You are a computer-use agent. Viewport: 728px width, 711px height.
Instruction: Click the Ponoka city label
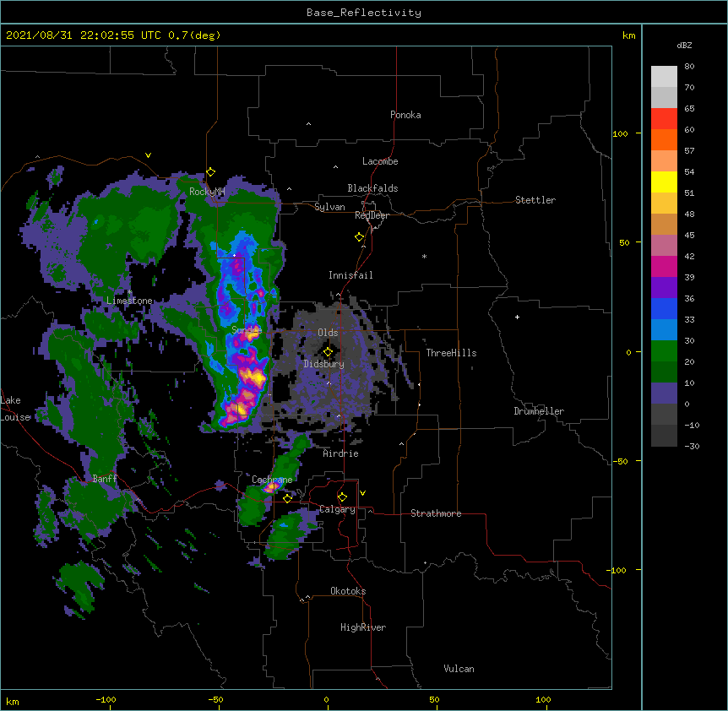pos(405,115)
